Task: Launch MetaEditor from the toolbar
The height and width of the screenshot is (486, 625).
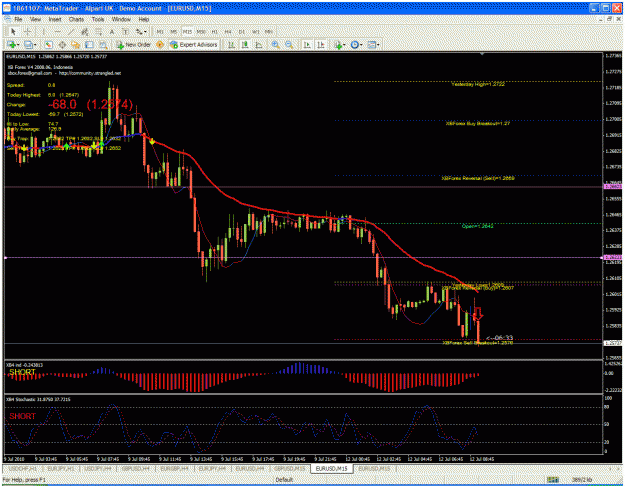Action: [160, 45]
